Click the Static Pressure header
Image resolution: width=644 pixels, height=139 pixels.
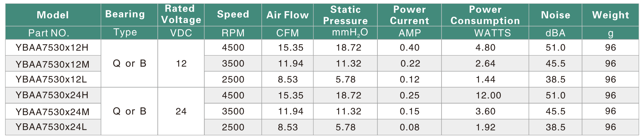pos(345,15)
